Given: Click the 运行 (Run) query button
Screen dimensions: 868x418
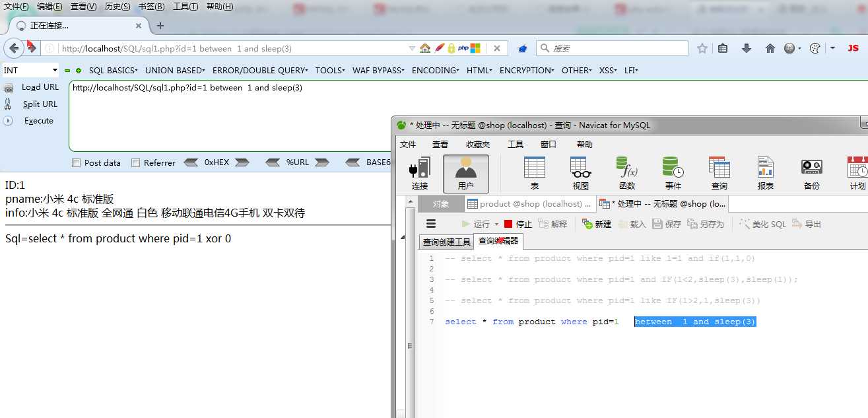Looking at the screenshot, I should pyautogui.click(x=476, y=224).
